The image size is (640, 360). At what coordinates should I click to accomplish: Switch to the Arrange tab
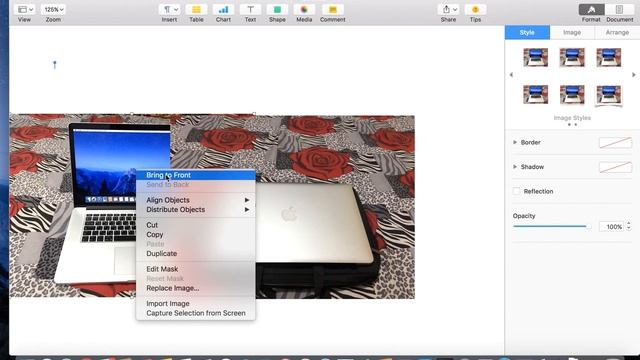617,32
